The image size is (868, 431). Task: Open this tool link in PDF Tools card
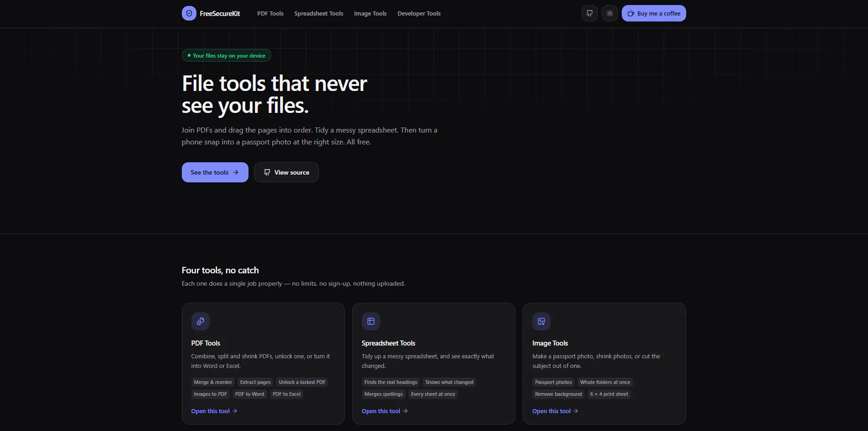pyautogui.click(x=214, y=411)
